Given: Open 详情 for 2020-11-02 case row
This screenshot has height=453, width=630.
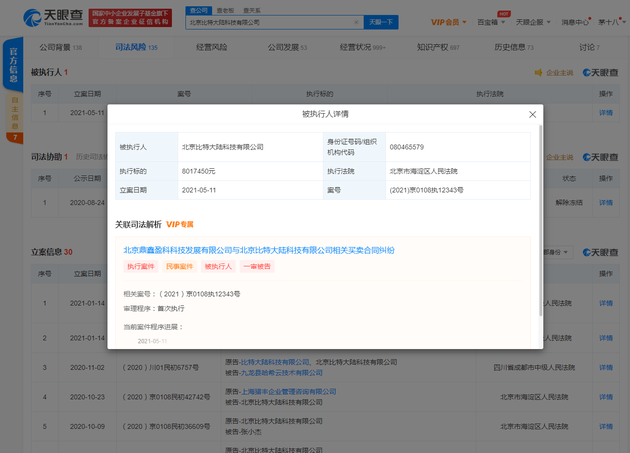Looking at the screenshot, I should pos(606,367).
